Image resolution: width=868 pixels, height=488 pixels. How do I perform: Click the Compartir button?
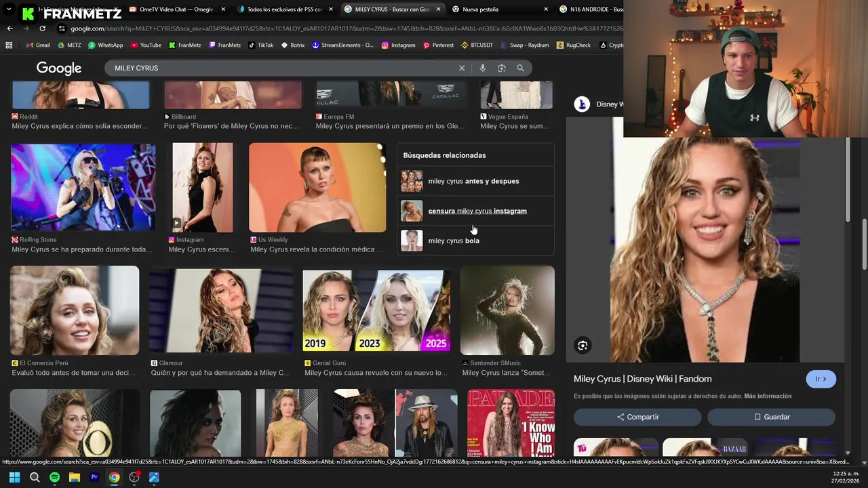pos(637,417)
